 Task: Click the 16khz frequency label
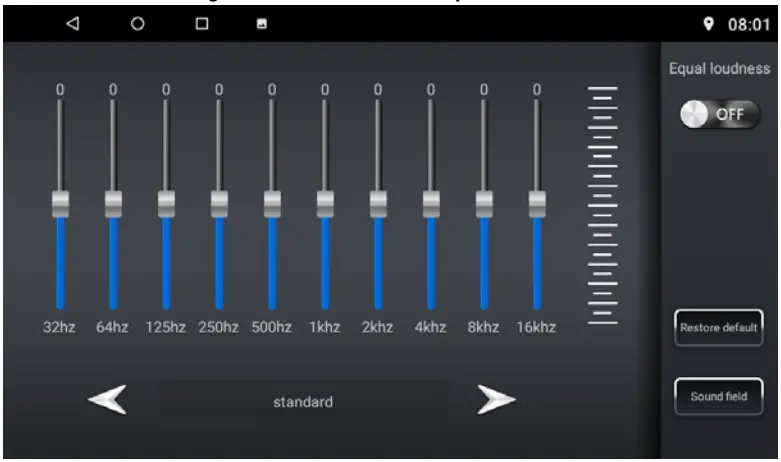pyautogui.click(x=536, y=327)
